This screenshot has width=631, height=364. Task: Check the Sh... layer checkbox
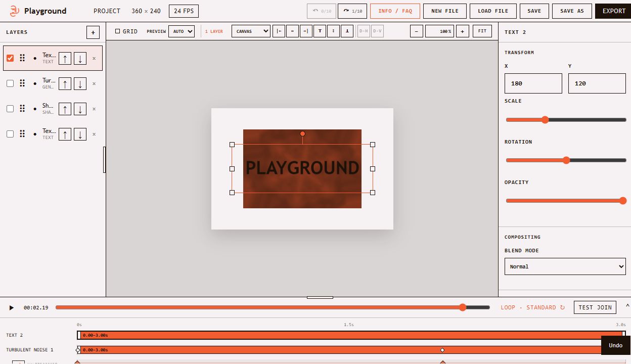coord(10,109)
